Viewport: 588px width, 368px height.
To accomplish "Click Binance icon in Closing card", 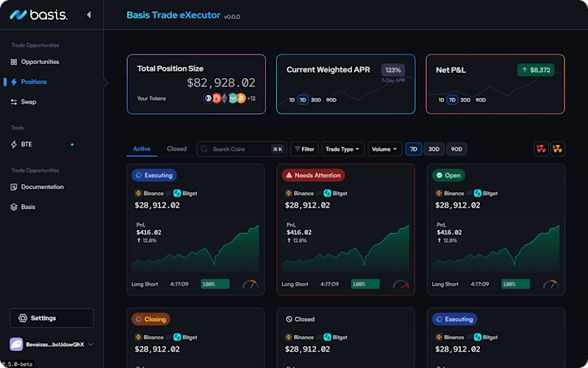I will tap(138, 337).
